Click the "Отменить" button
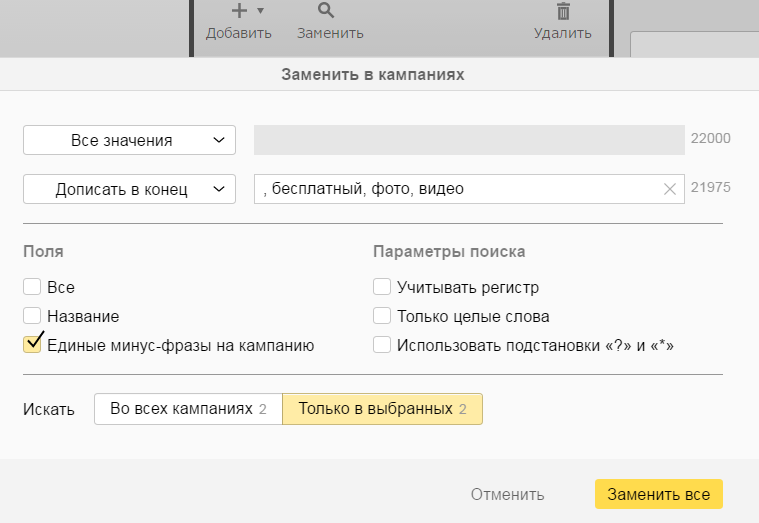This screenshot has height=523, width=759. (x=508, y=494)
